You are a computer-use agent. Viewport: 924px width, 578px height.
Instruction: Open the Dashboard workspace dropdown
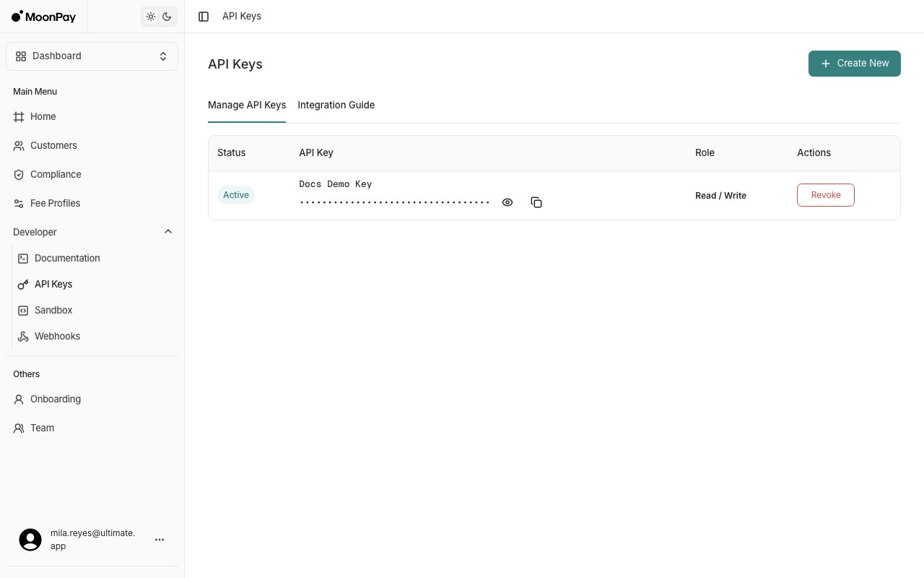coord(92,56)
